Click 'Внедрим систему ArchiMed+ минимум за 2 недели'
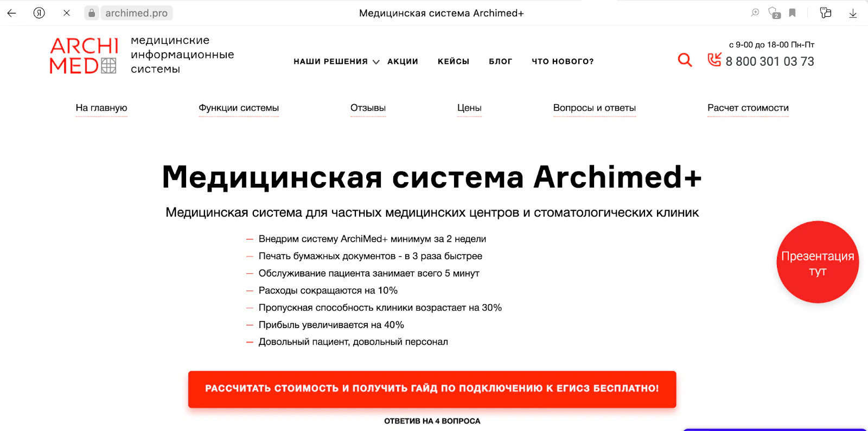Image resolution: width=868 pixels, height=431 pixels. (372, 239)
